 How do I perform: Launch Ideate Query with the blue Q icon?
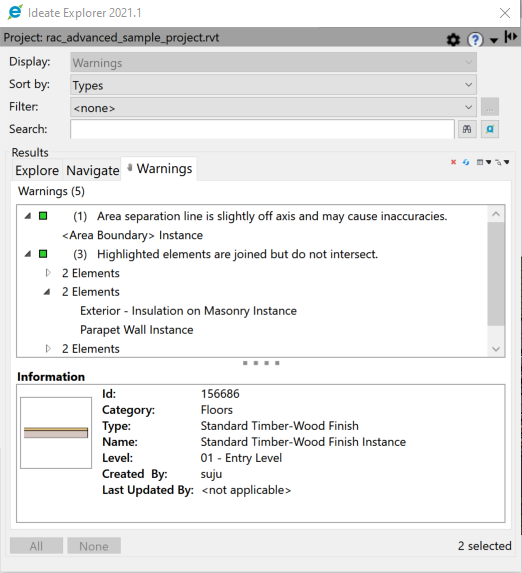click(490, 129)
